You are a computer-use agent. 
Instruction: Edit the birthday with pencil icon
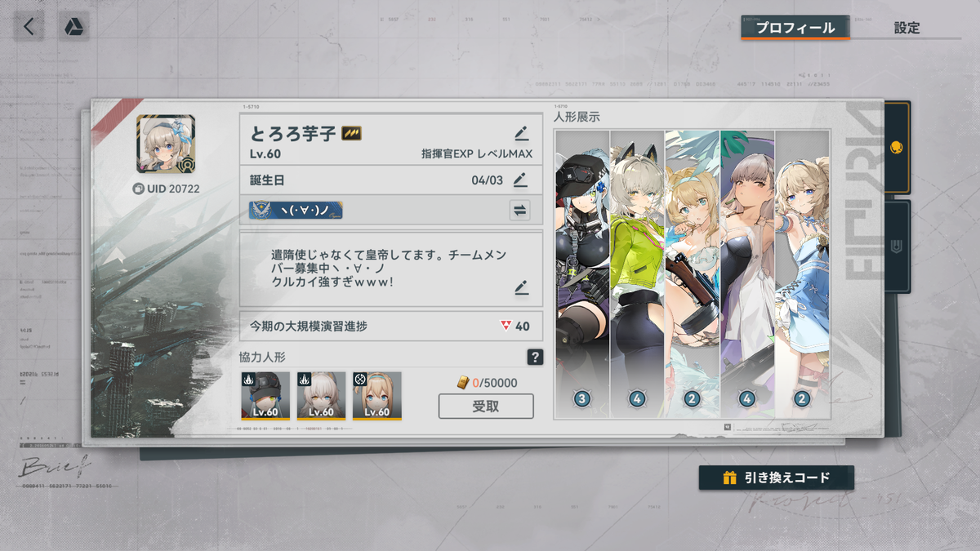pyautogui.click(x=520, y=180)
